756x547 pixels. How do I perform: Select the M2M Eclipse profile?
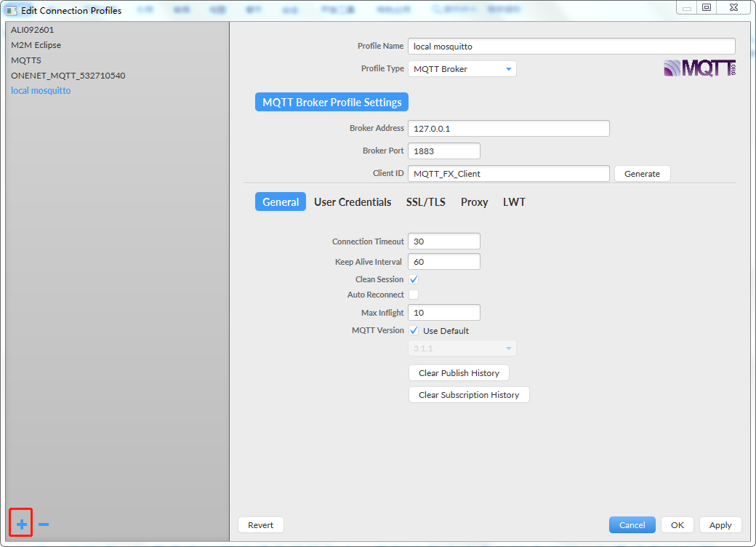[x=117, y=45]
